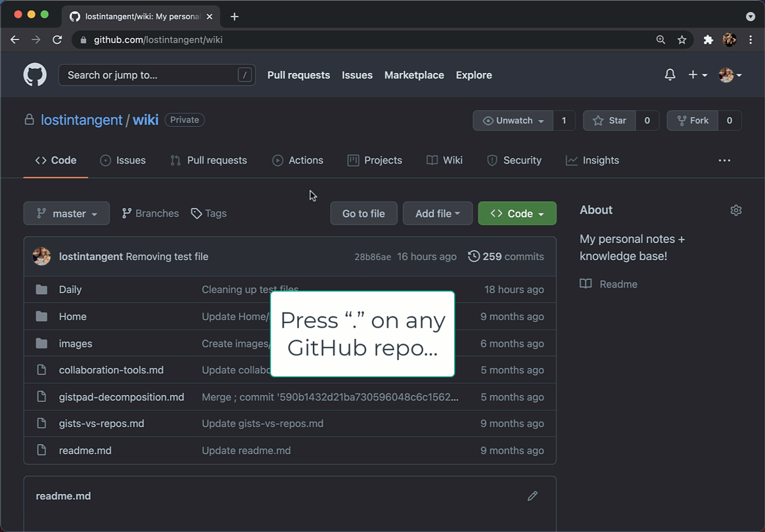Image resolution: width=765 pixels, height=532 pixels.
Task: Fork the repository
Action: click(x=692, y=120)
